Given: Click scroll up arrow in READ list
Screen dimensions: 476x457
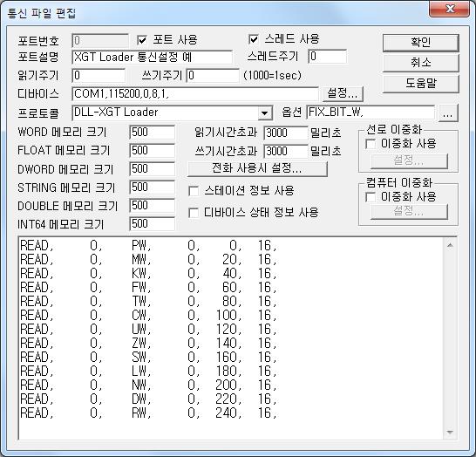Looking at the screenshot, I should point(450,245).
